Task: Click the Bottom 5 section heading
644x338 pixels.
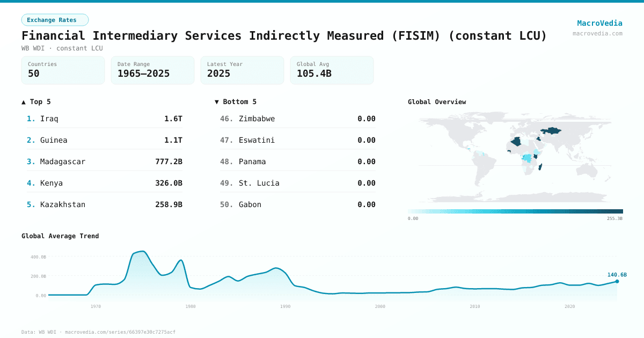Action: click(x=236, y=101)
